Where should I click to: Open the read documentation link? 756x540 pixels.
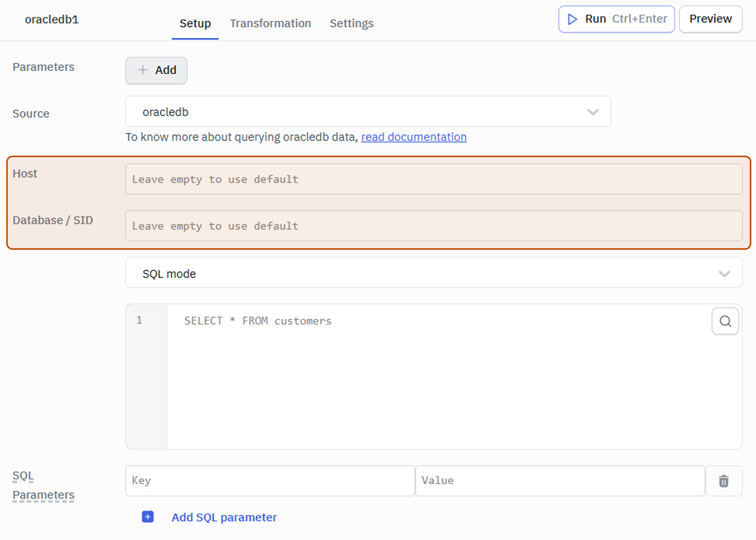414,137
